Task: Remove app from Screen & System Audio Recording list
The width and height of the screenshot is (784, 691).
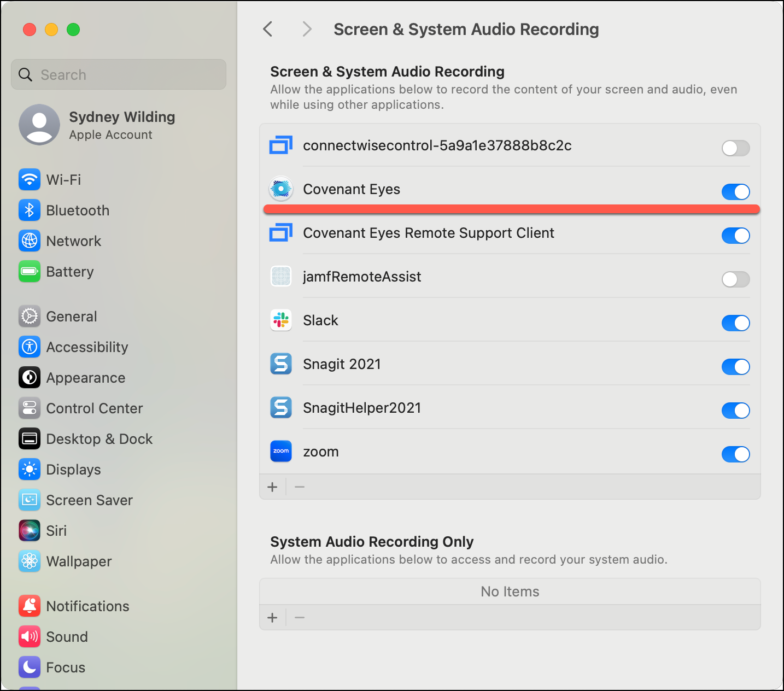Action: point(300,487)
